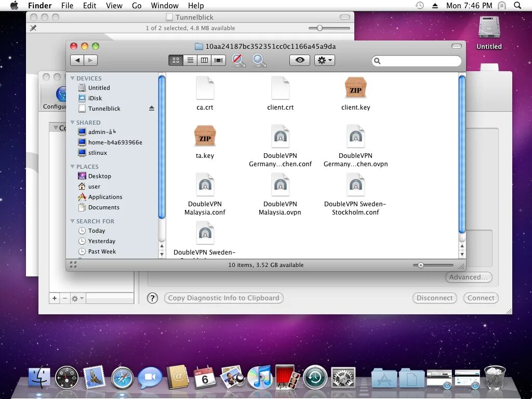Open the Go menu
532x399 pixels.
(x=137, y=5)
